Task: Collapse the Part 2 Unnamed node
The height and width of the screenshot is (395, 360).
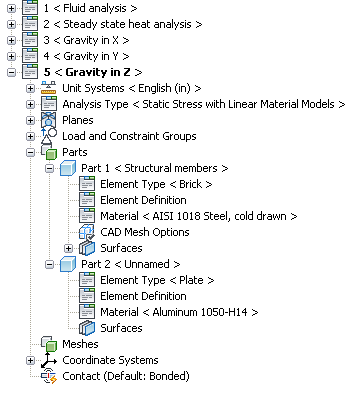Action: (x=49, y=264)
